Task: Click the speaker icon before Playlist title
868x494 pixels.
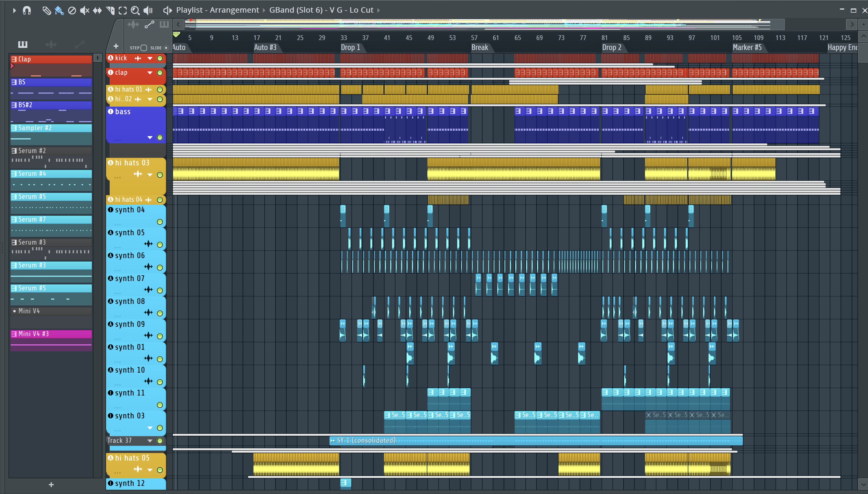Action: point(167,11)
